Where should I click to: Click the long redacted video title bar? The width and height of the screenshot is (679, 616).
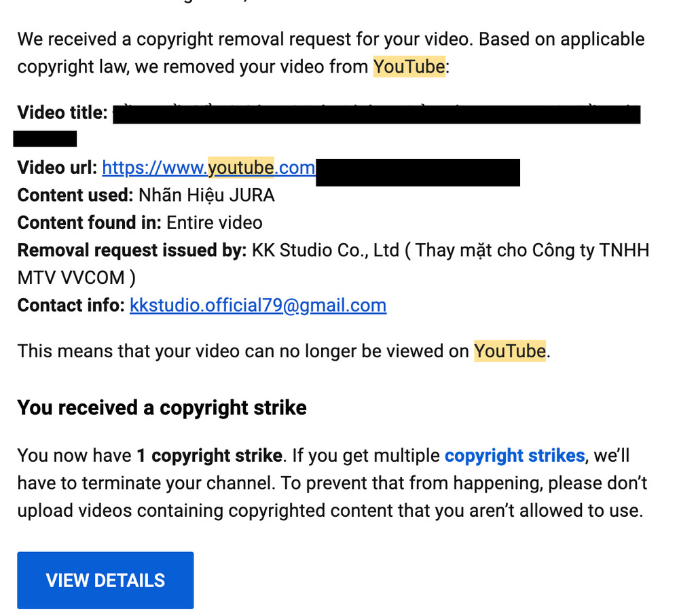click(377, 114)
